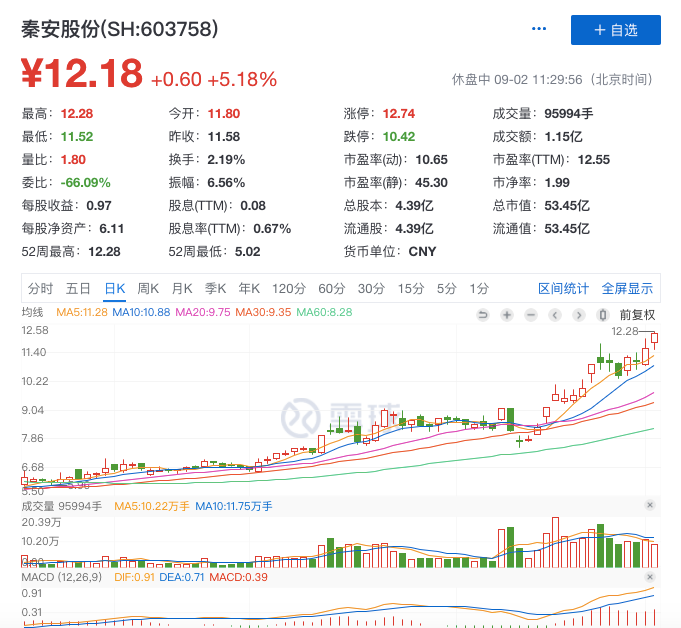Zoom out chart with minus icon
The image size is (681, 628).
[531, 315]
